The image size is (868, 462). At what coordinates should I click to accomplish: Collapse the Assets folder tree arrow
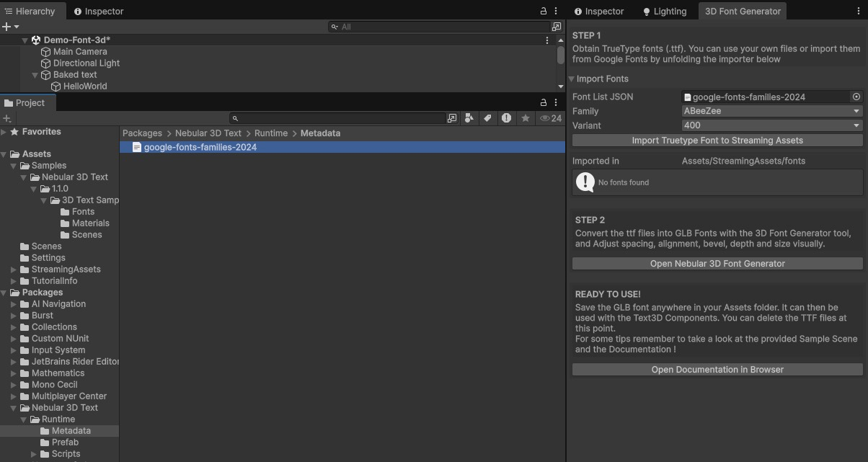[x=4, y=154]
